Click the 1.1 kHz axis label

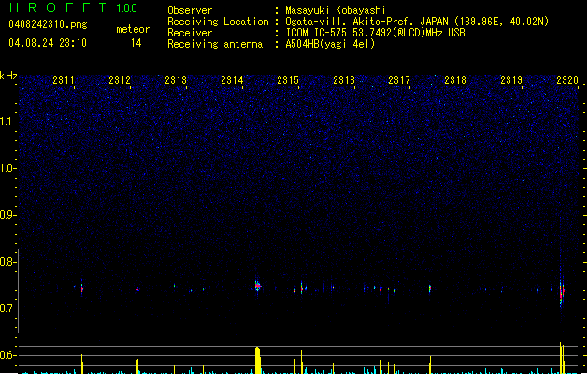[8, 122]
